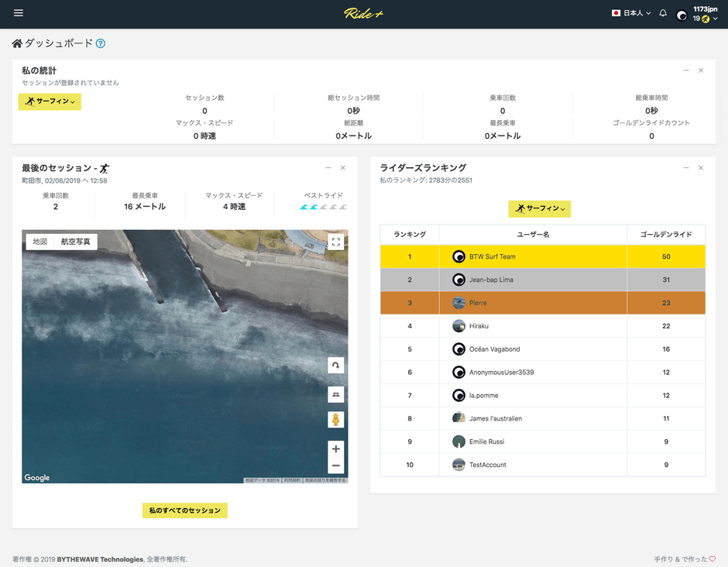The height and width of the screenshot is (567, 728).
Task: Open the 日本人 language dropdown
Action: point(631,13)
